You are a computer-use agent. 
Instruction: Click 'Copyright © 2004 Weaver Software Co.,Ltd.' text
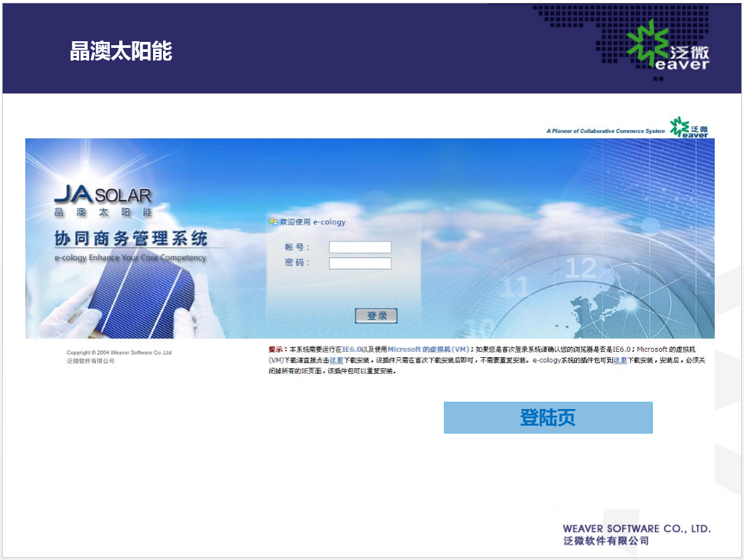coord(120,352)
